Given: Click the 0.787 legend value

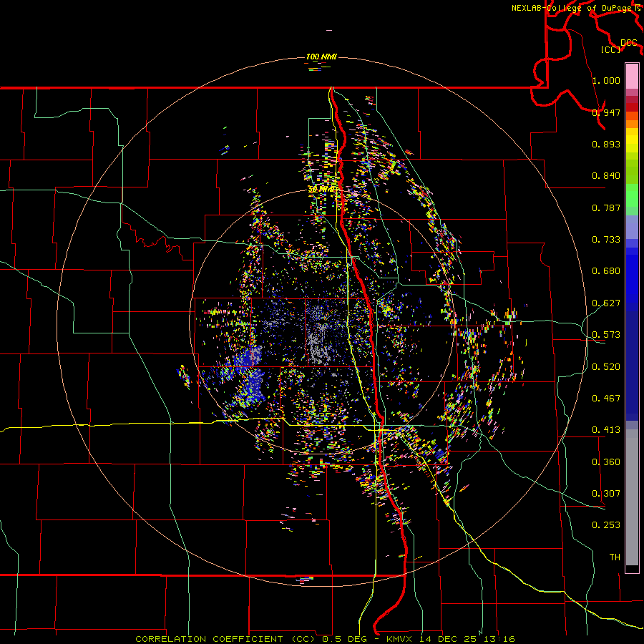Looking at the screenshot, I should [x=606, y=208].
